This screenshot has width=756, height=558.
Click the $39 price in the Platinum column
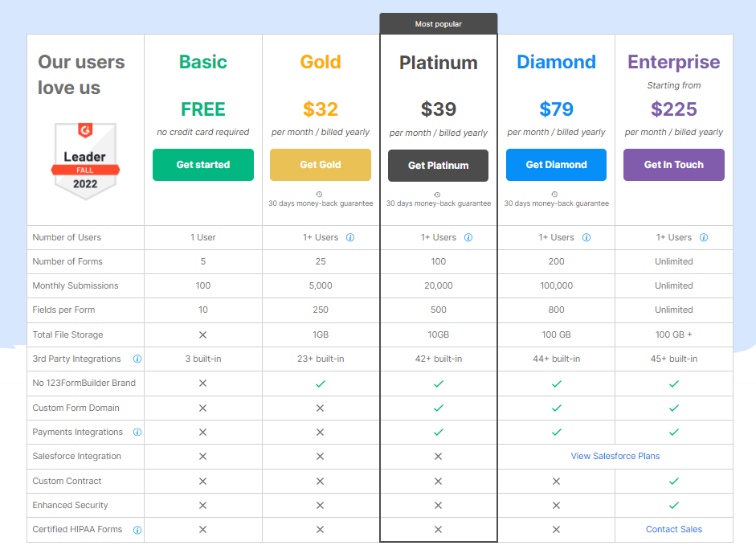coord(438,109)
